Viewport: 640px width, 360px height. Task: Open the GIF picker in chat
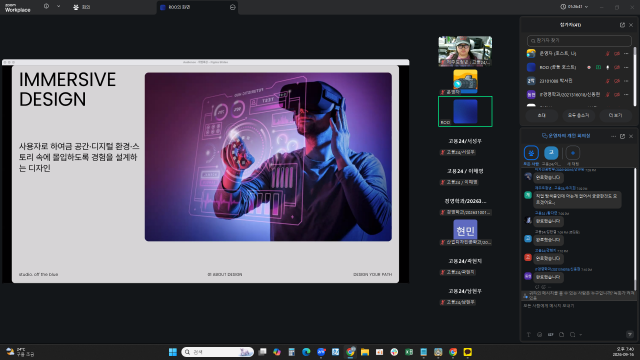(x=551, y=335)
